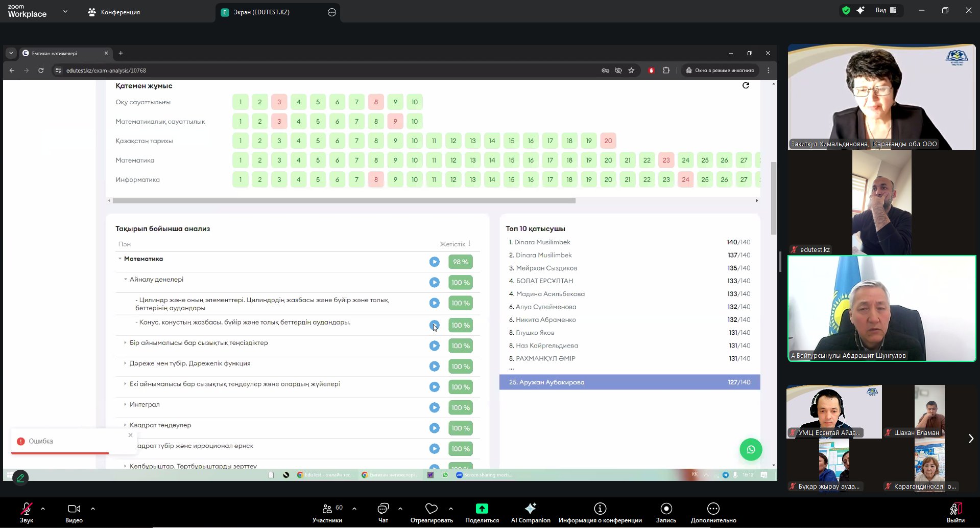Click the green Share screen icon

click(x=482, y=509)
